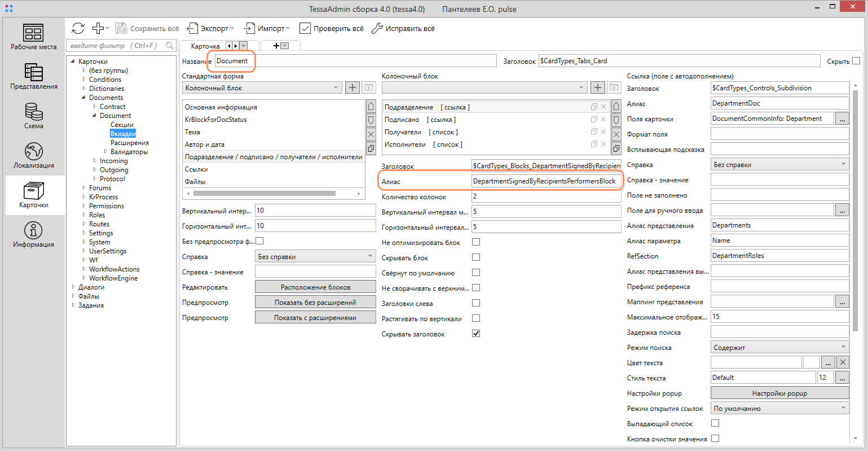
Task: Click the Расположение блоков button
Action: [x=315, y=287]
